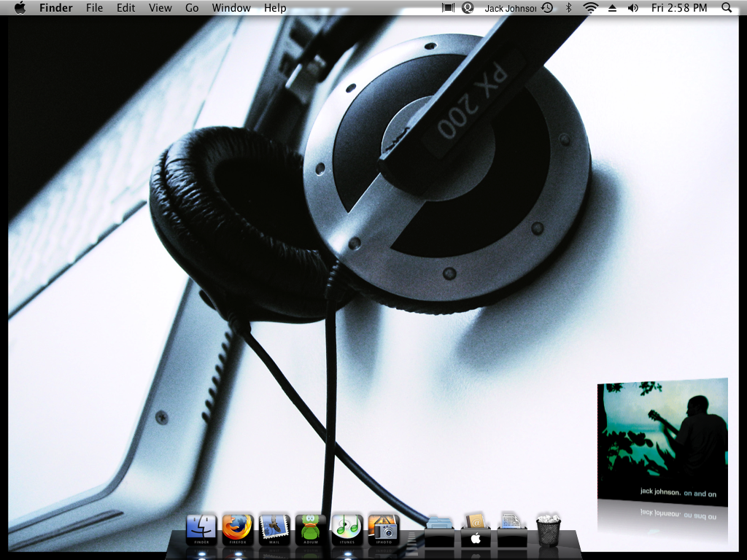
Task: Open the Trash in the dock
Action: tap(549, 529)
